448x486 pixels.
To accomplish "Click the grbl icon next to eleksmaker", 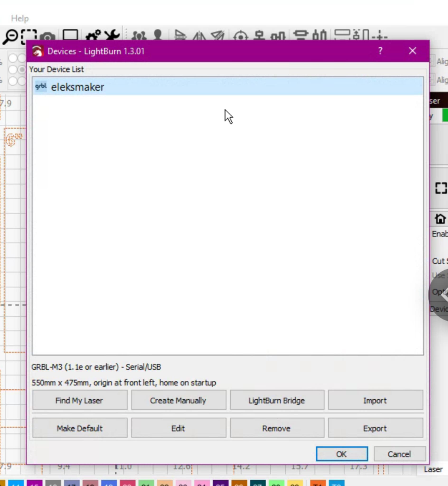I will click(41, 86).
